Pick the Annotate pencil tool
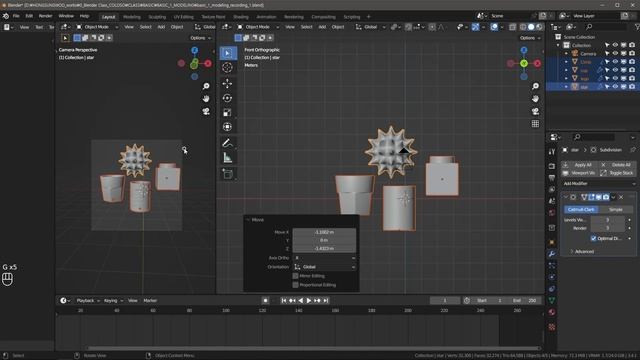Screen dimensions: 640x360 click(227, 143)
